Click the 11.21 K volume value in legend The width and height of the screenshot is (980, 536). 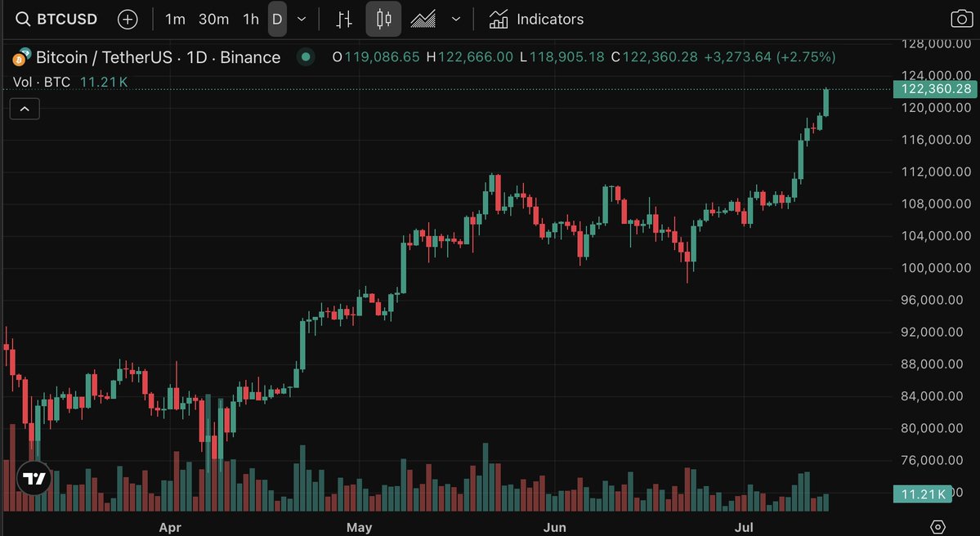click(104, 82)
